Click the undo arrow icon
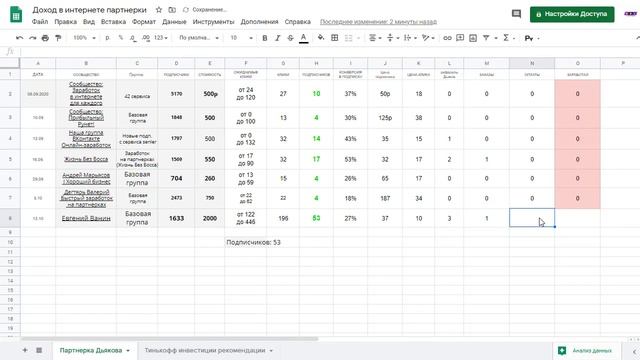The image size is (640, 360). tap(19, 38)
